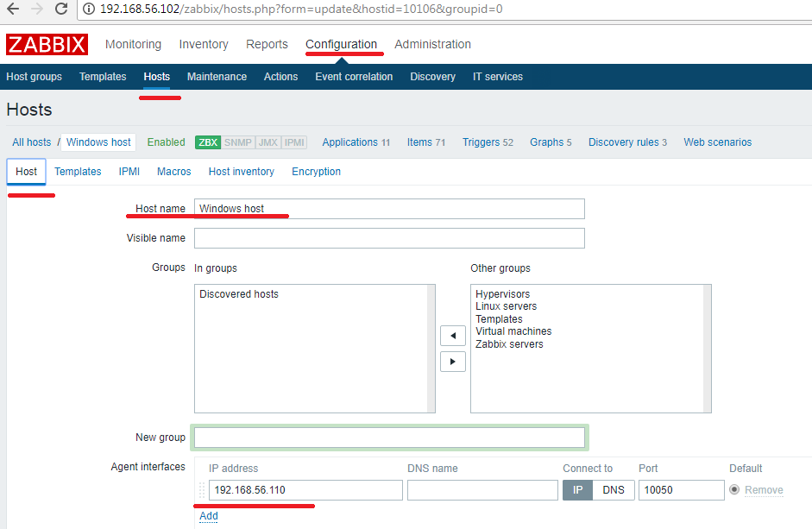Grab the agent interface drag handle
The image size is (812, 529).
point(202,490)
